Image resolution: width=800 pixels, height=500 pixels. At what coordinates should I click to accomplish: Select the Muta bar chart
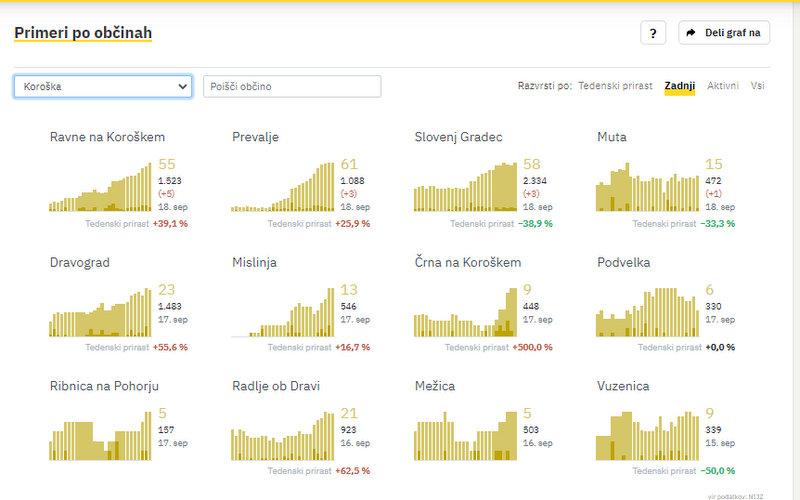[648, 187]
